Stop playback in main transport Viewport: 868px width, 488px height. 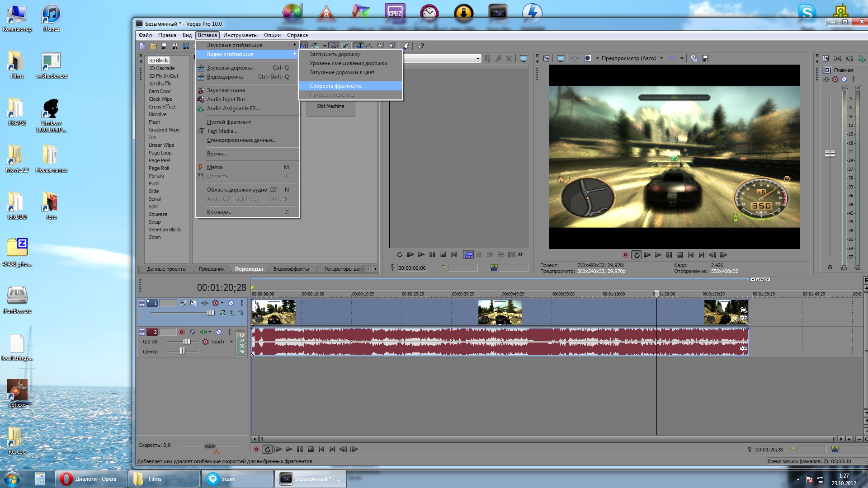pos(311,450)
